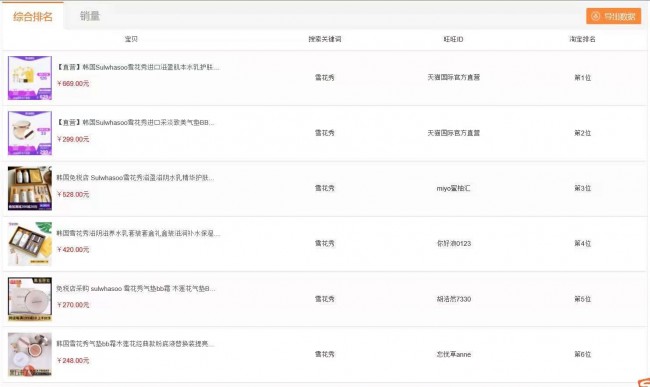Open thumbnail of the ¥270.00 product
This screenshot has width=650, height=387.
[30, 299]
